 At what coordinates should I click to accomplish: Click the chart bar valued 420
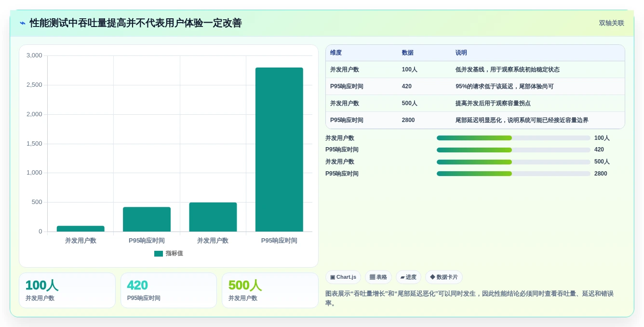147,219
